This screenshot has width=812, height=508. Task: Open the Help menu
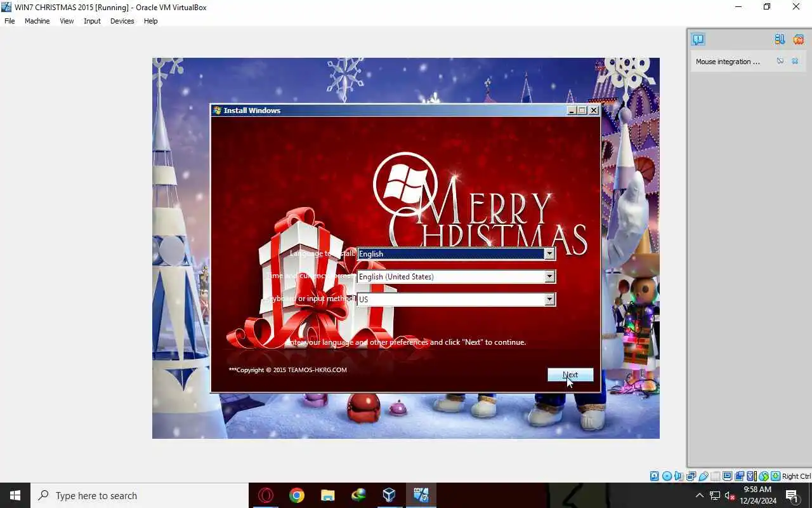[150, 21]
